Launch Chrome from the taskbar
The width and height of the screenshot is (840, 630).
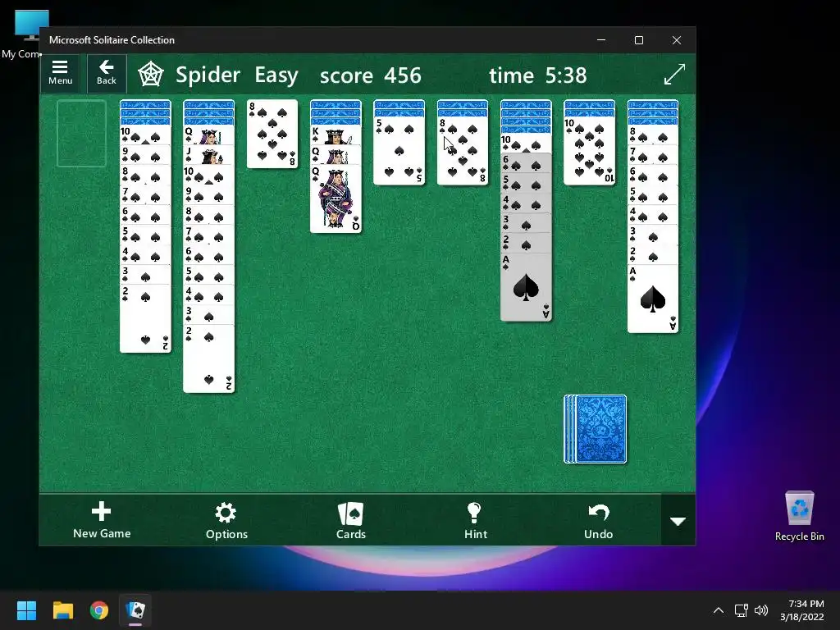tap(99, 610)
